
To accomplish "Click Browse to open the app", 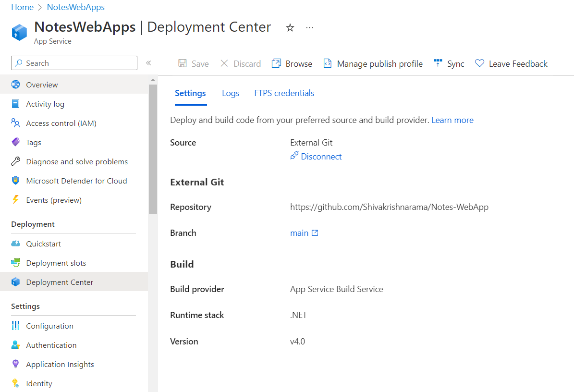I will (292, 63).
